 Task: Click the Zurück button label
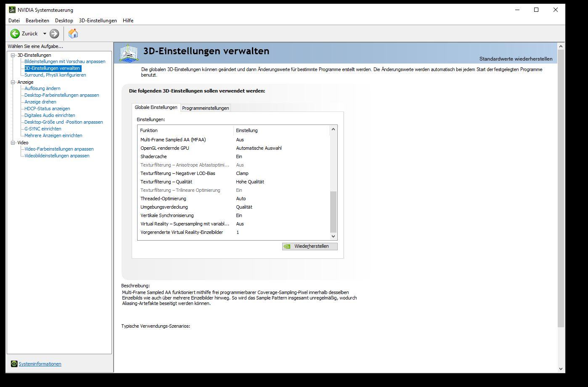[x=30, y=34]
